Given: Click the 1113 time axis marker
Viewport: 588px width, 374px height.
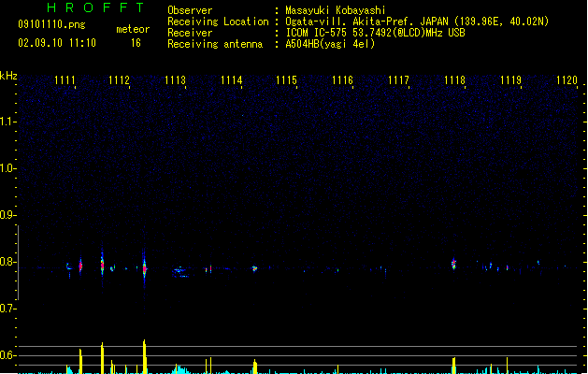Looking at the screenshot, I should [x=175, y=80].
